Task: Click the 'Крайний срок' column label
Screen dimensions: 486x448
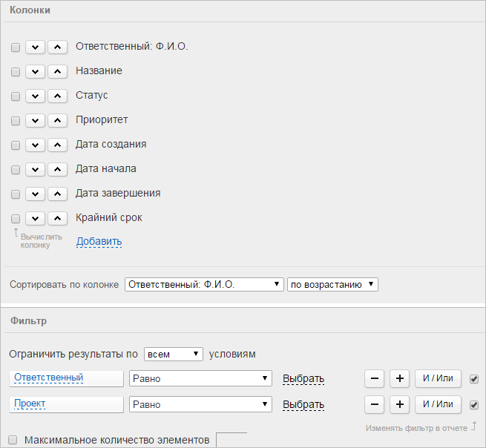Action: [109, 218]
